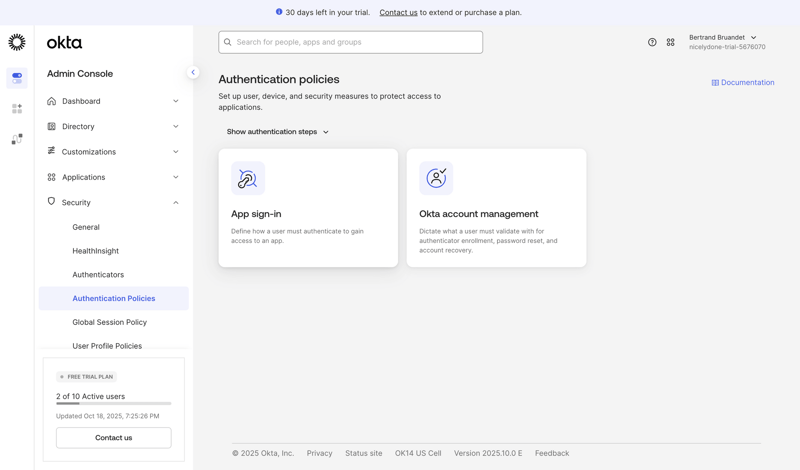Screen dimensions: 800x470
Task: Open the General security page
Action: click(86, 227)
